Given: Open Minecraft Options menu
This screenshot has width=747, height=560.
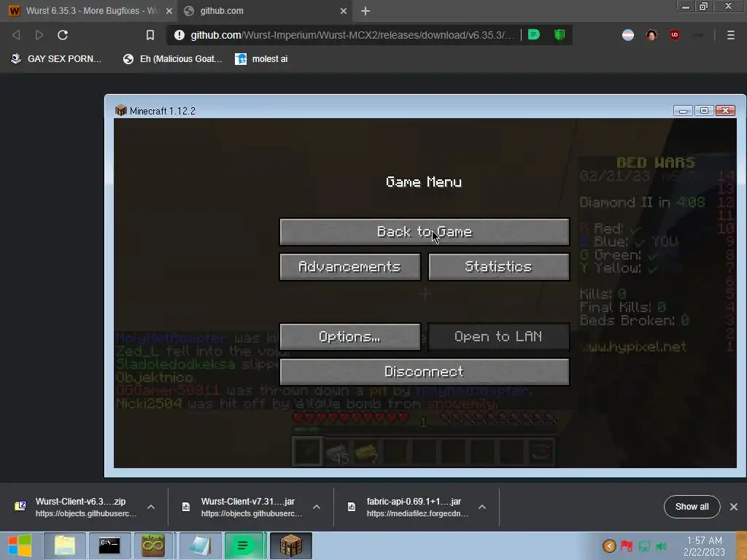Looking at the screenshot, I should click(x=350, y=337).
